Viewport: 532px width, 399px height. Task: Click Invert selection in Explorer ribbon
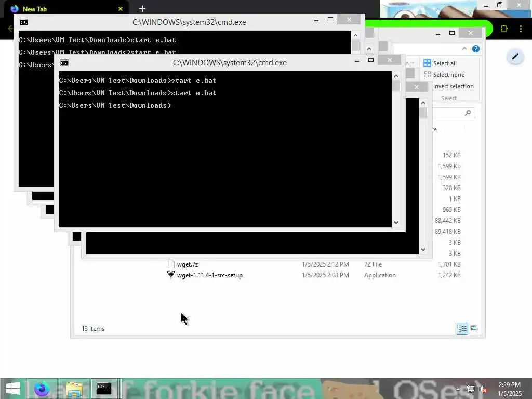pyautogui.click(x=453, y=87)
